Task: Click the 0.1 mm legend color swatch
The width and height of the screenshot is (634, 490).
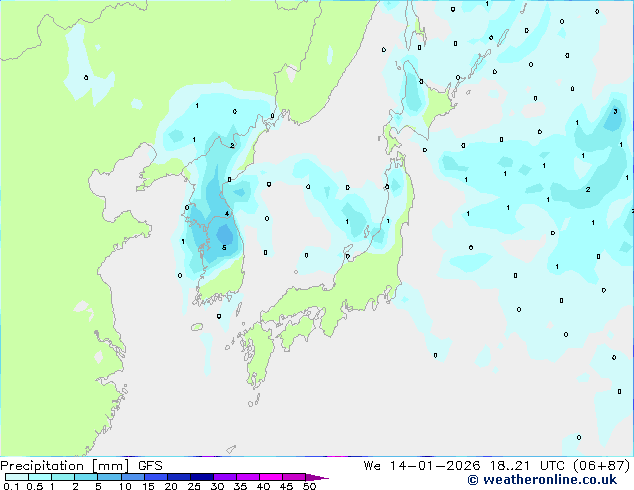Action: tap(17, 477)
